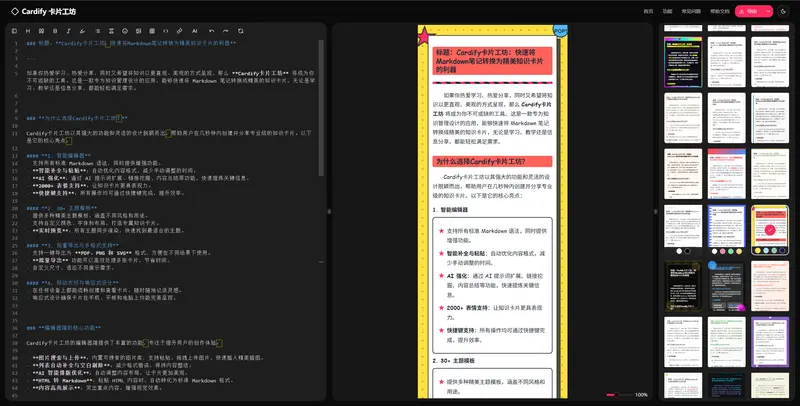Click the preview card title block at the top
This screenshot has height=406, width=800.
[x=492, y=61]
